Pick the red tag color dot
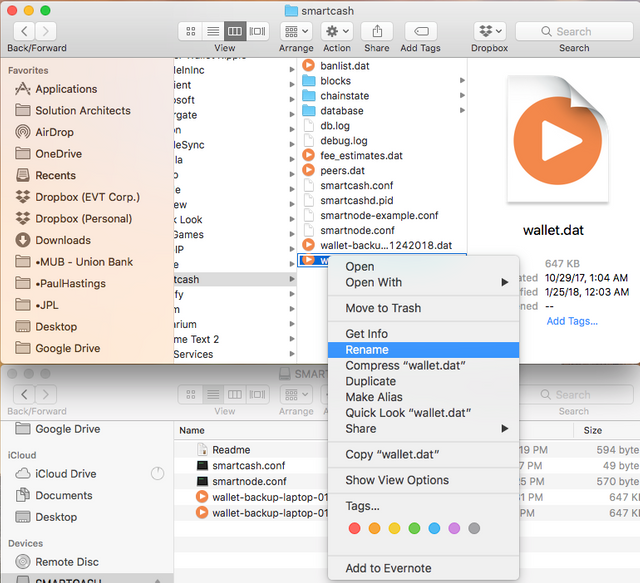The image size is (640, 583). (x=354, y=528)
